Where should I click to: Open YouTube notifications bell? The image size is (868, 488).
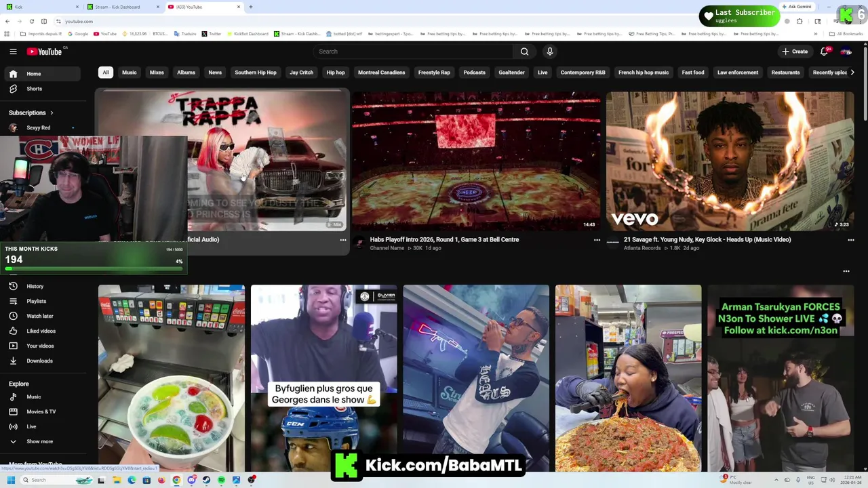click(825, 52)
